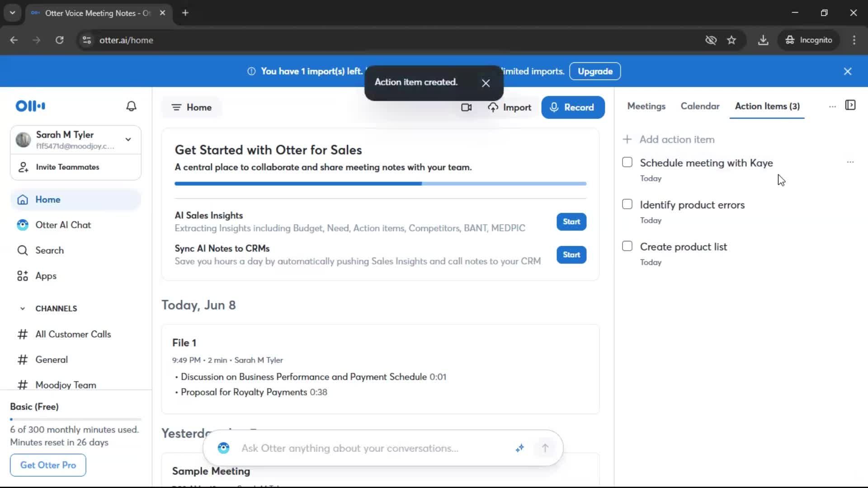The width and height of the screenshot is (868, 488).
Task: Jump to Proposal for Royalty Payments at 0:38
Action: 254,392
